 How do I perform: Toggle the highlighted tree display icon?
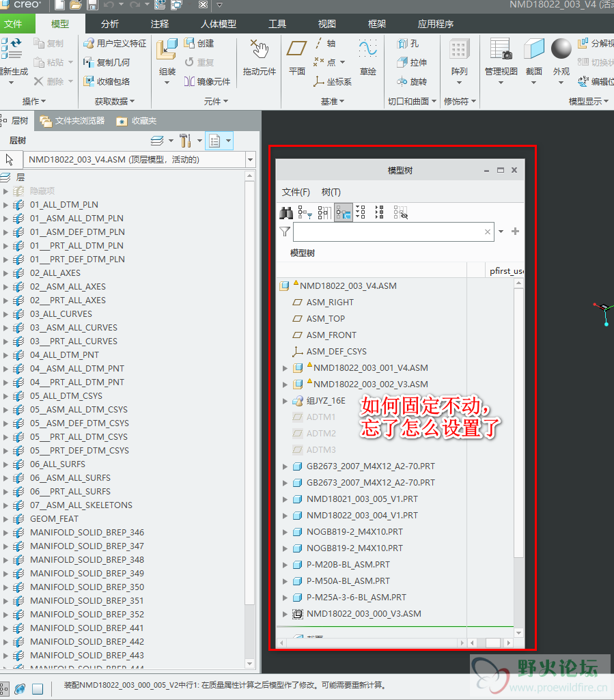[344, 212]
